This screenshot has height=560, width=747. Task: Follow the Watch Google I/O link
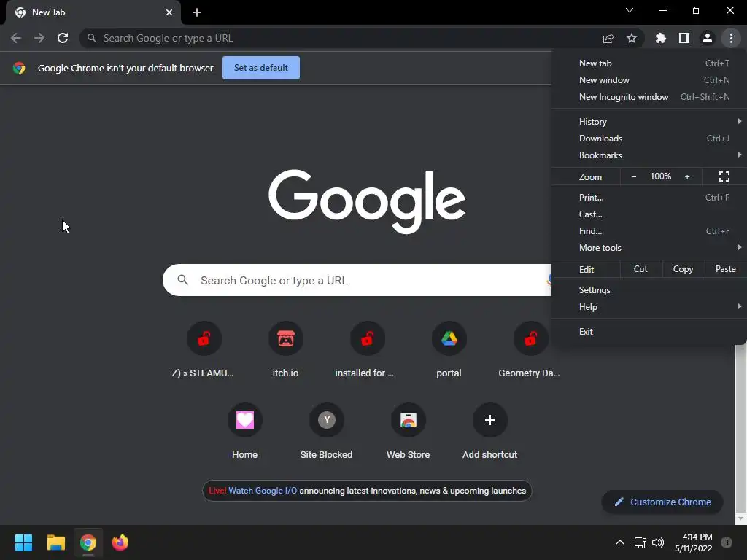(263, 491)
